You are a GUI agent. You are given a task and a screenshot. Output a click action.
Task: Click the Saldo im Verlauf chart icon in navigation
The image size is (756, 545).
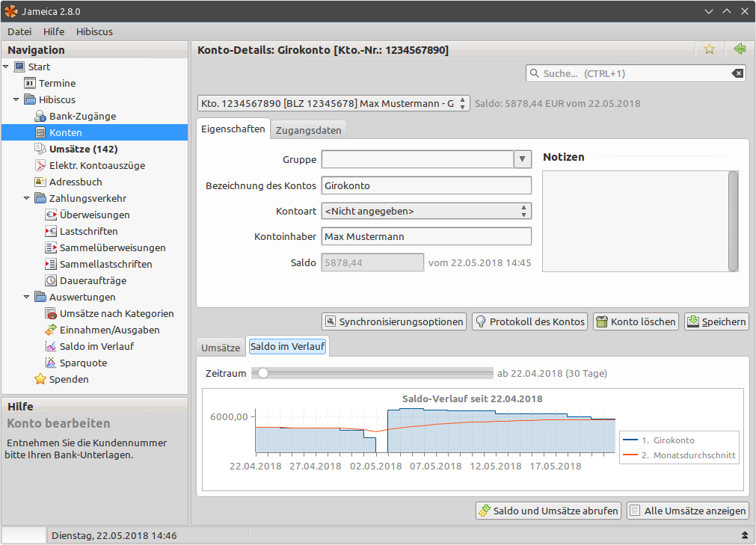(51, 346)
